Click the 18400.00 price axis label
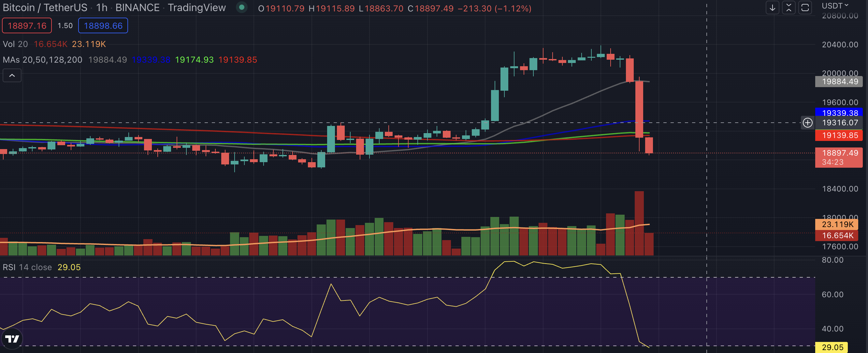This screenshot has width=868, height=353. tap(840, 189)
